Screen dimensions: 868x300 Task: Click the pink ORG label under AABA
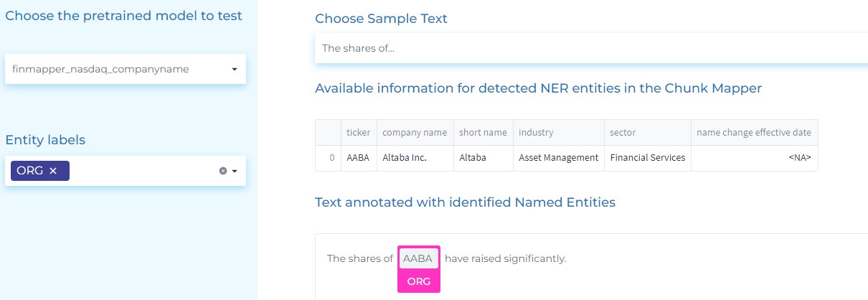(419, 281)
